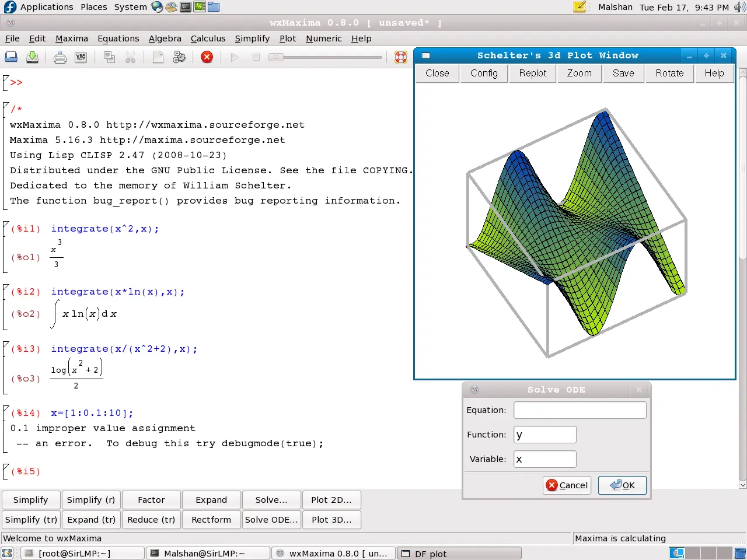This screenshot has height=560, width=747.
Task: Click the Copy selection toolbar icon
Action: point(109,57)
